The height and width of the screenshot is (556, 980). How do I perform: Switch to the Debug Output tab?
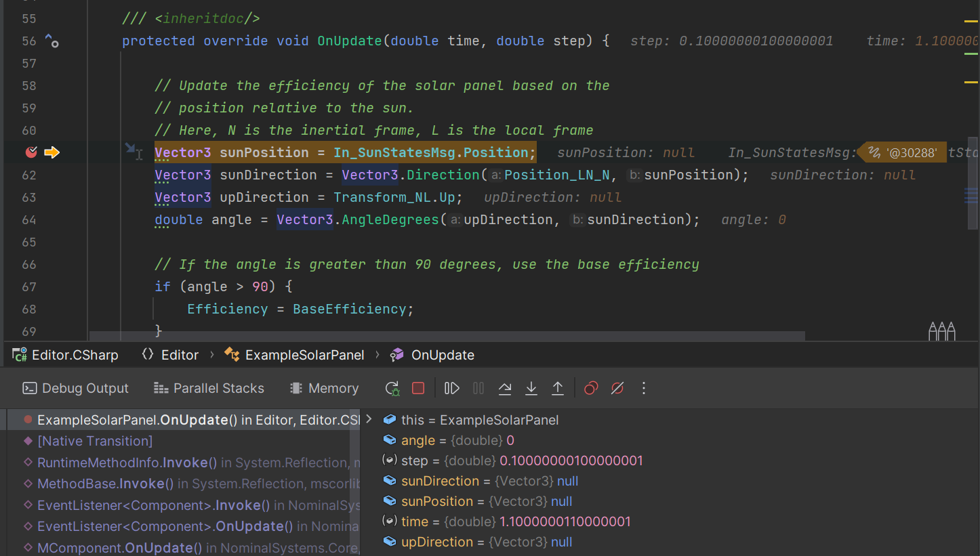tap(75, 388)
